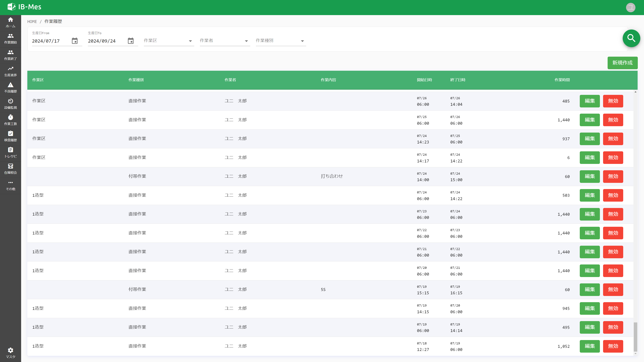The width and height of the screenshot is (644, 362).
Task: Expand the 作業種別 filter dropdown
Action: point(281,41)
